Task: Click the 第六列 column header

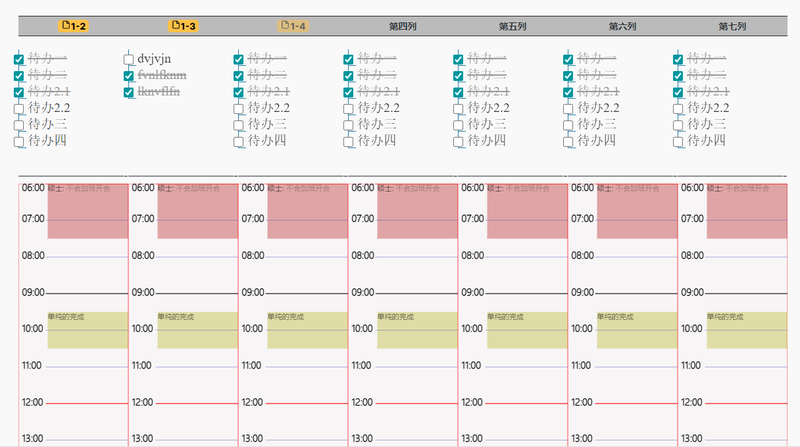Action: click(623, 25)
